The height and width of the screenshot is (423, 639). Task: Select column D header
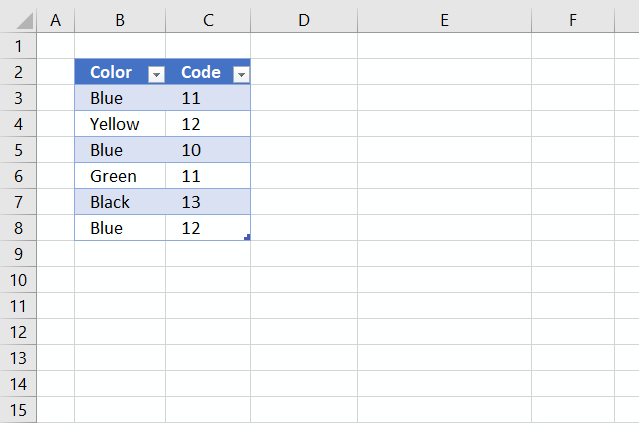tap(304, 20)
